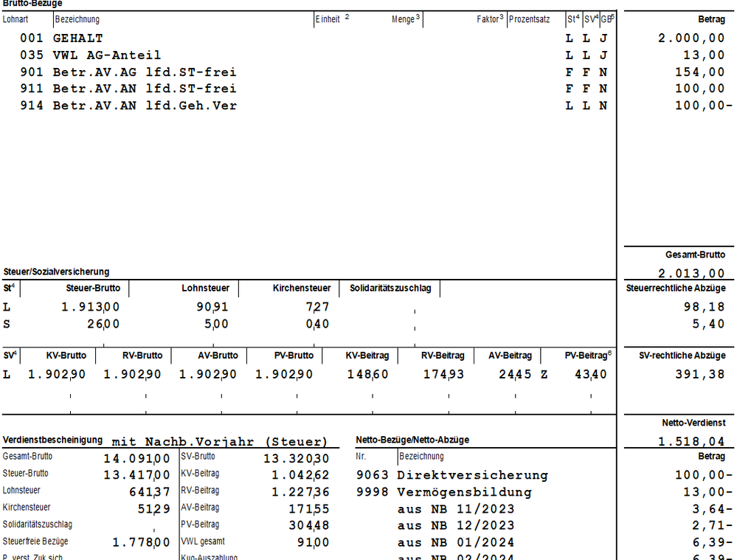Select the RV-Beitrag value 174,93

443,374
